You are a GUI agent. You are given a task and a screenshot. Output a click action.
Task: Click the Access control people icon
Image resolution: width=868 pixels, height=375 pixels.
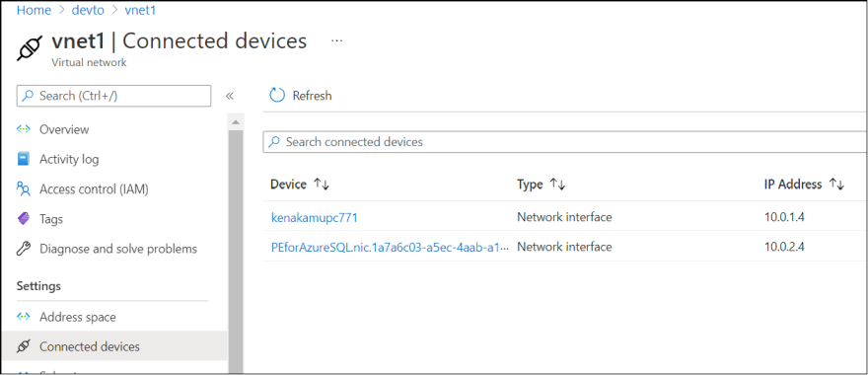[x=24, y=188]
